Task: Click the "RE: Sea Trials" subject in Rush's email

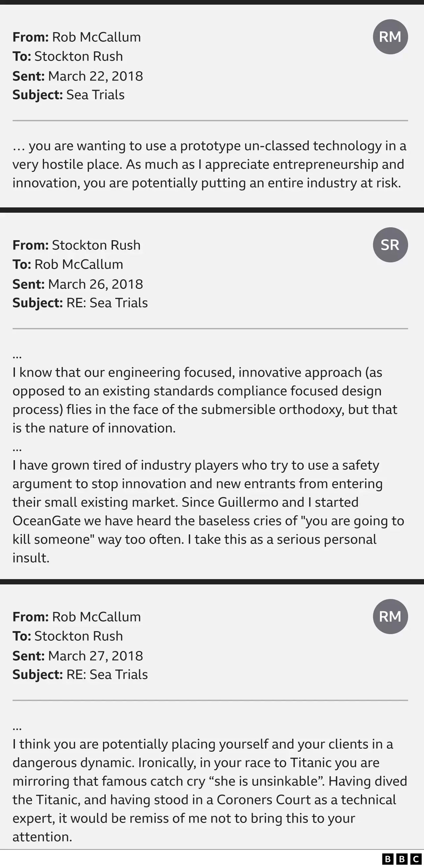Action: 107,303
